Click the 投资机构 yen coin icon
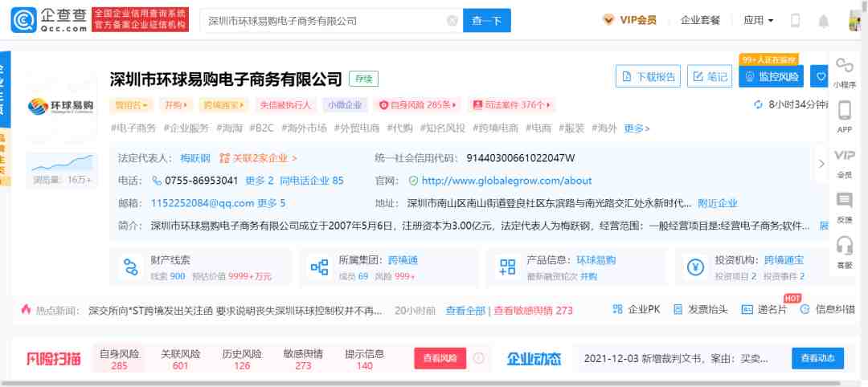Image resolution: width=868 pixels, height=387 pixels. click(694, 267)
